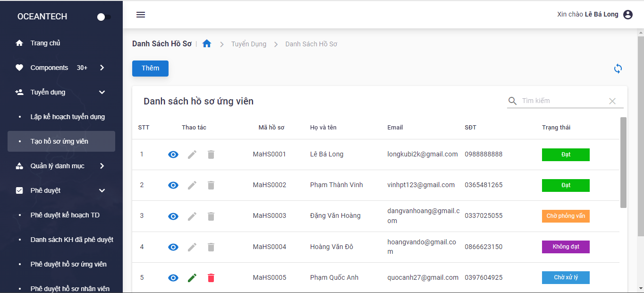Click delete trash icon for MaHS0001

[211, 155]
